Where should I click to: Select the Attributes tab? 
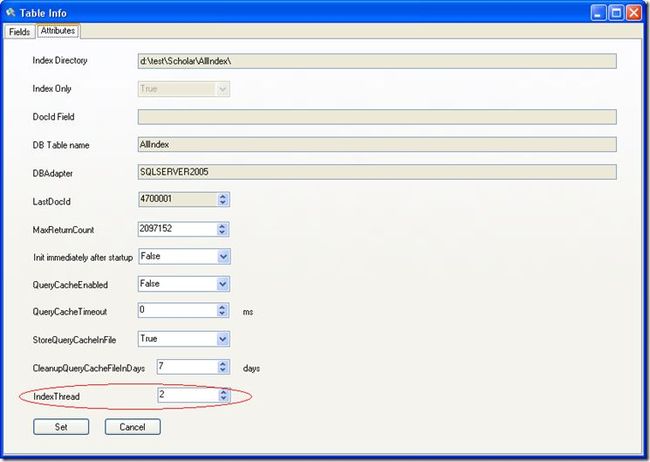(58, 31)
